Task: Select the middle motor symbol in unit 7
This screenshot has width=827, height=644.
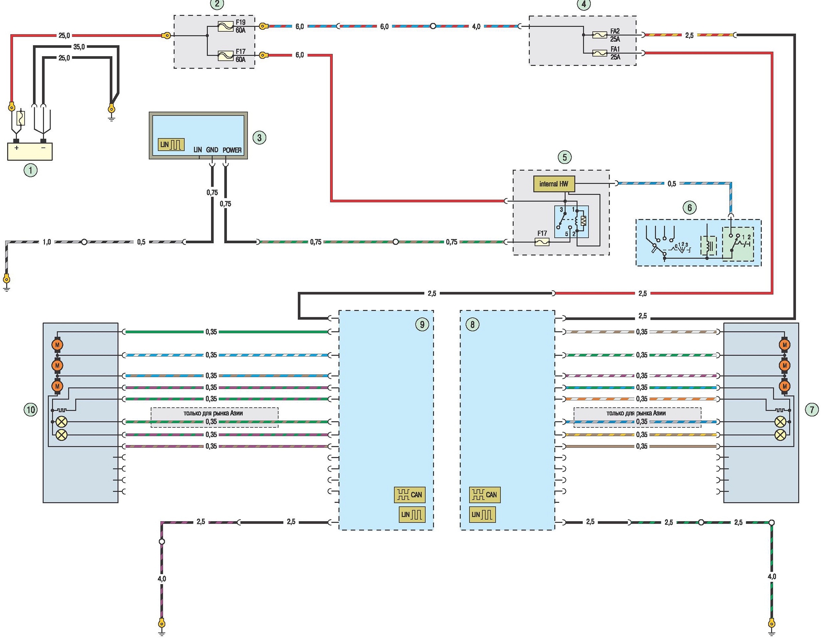Action: (785, 365)
